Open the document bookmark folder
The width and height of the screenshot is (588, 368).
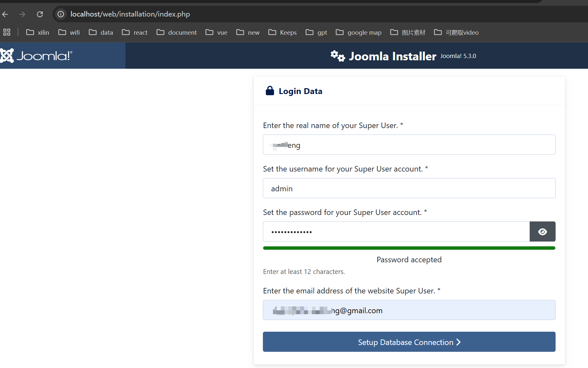pos(177,32)
